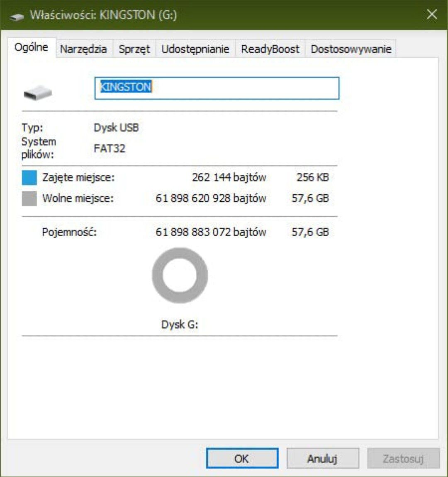Click the USB drive icon beside label field
The height and width of the screenshot is (477, 448).
pos(38,92)
